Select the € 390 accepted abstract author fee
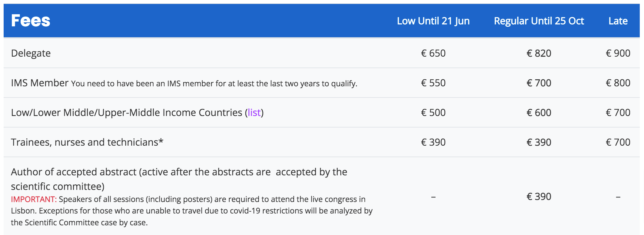Image resolution: width=644 pixels, height=235 pixels. click(x=539, y=197)
